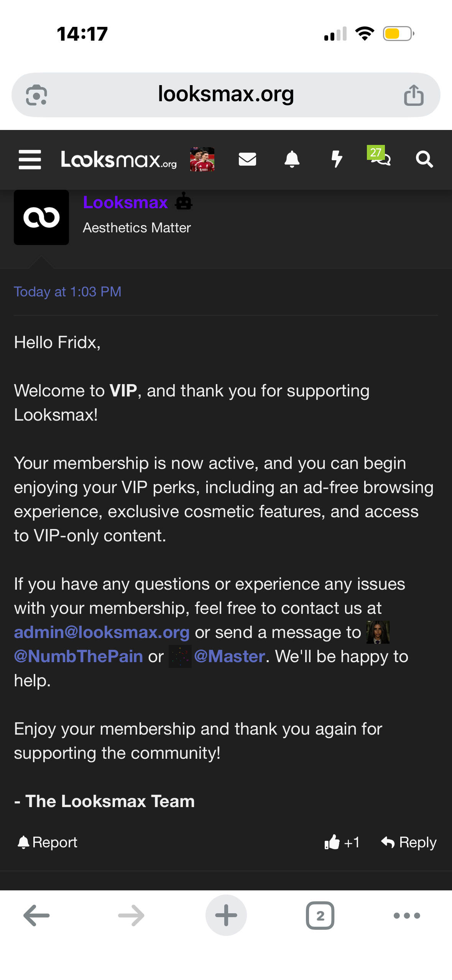Open chat icon with 27 badge

click(379, 156)
